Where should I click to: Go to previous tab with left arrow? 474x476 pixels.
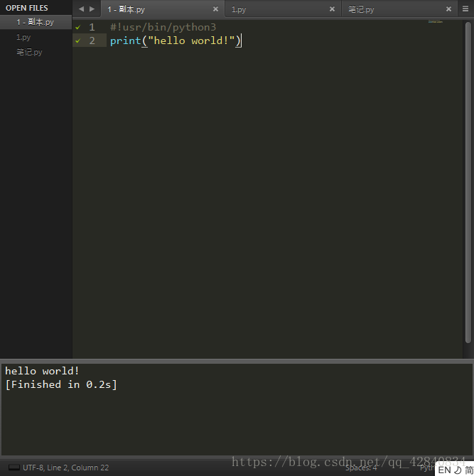pos(81,9)
